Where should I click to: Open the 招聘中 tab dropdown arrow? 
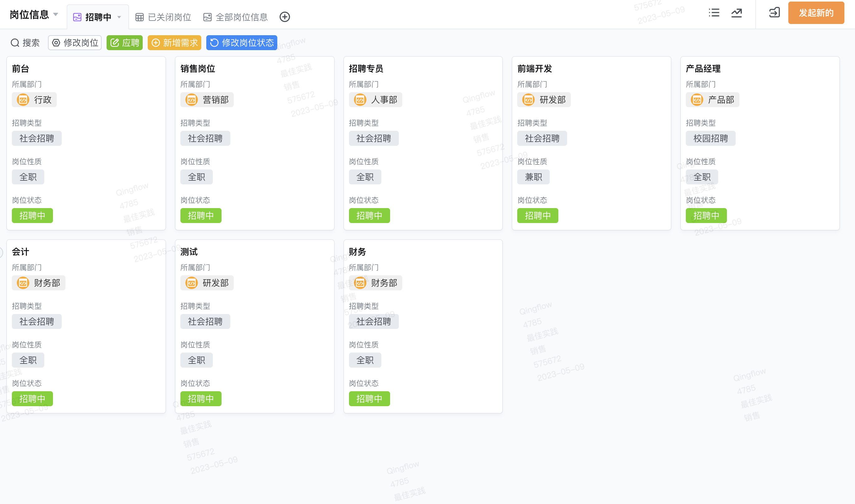coord(119,17)
